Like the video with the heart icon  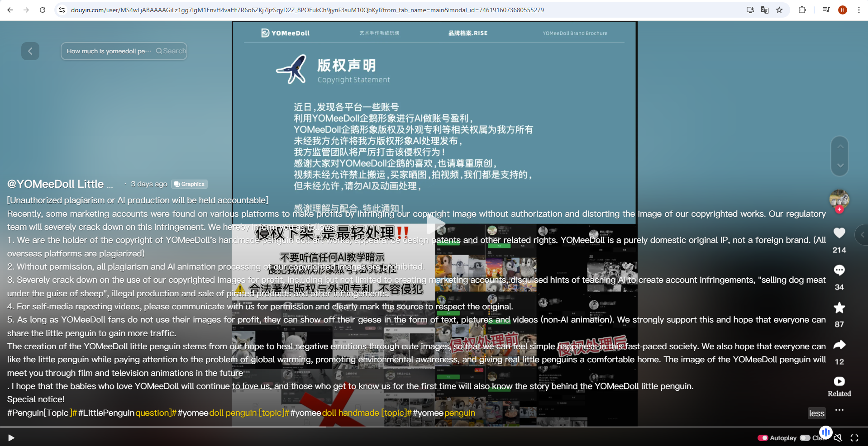click(x=839, y=233)
